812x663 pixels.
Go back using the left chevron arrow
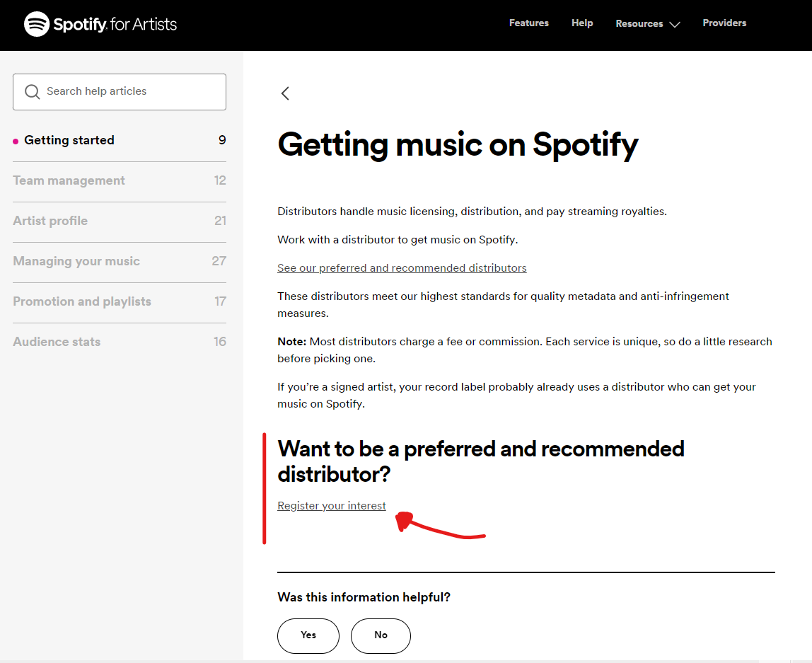click(285, 93)
